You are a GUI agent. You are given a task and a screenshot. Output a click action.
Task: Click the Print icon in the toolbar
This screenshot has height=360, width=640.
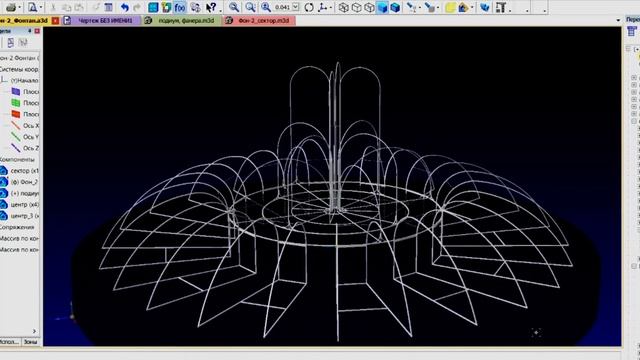tap(11, 7)
